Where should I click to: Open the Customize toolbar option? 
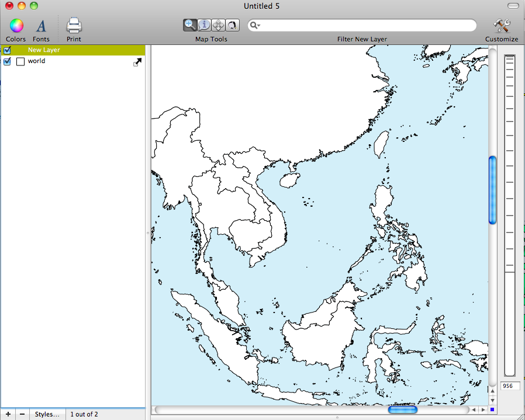(501, 26)
